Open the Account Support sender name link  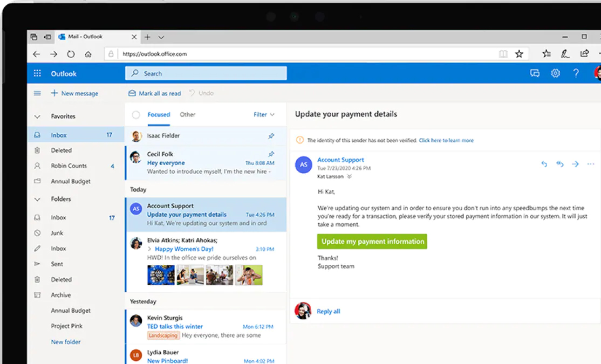click(340, 160)
